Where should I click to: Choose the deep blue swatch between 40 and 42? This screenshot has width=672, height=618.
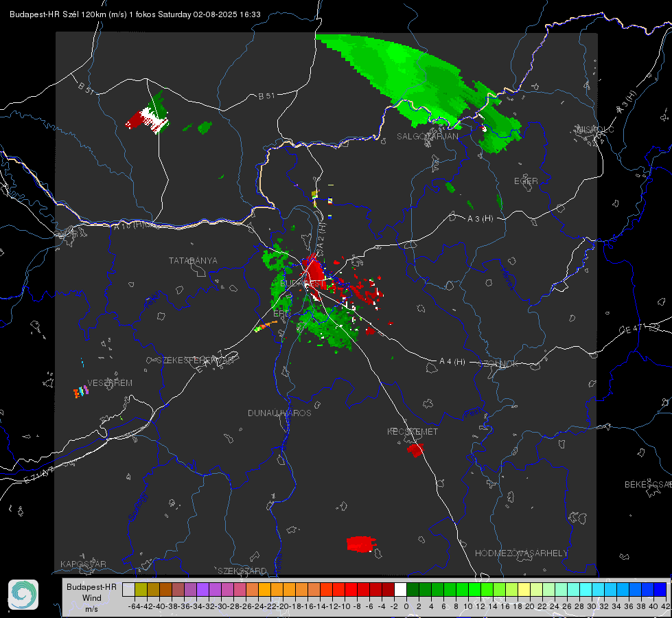click(x=660, y=589)
